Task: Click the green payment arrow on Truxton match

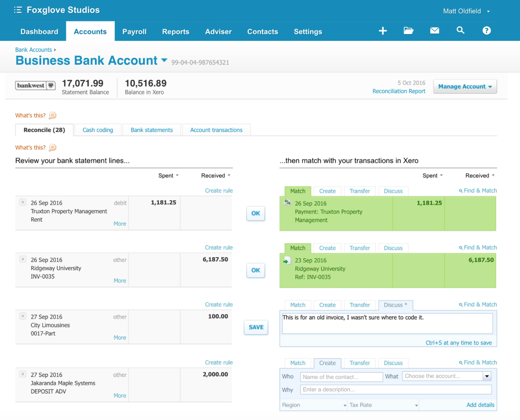Action: pos(287,203)
